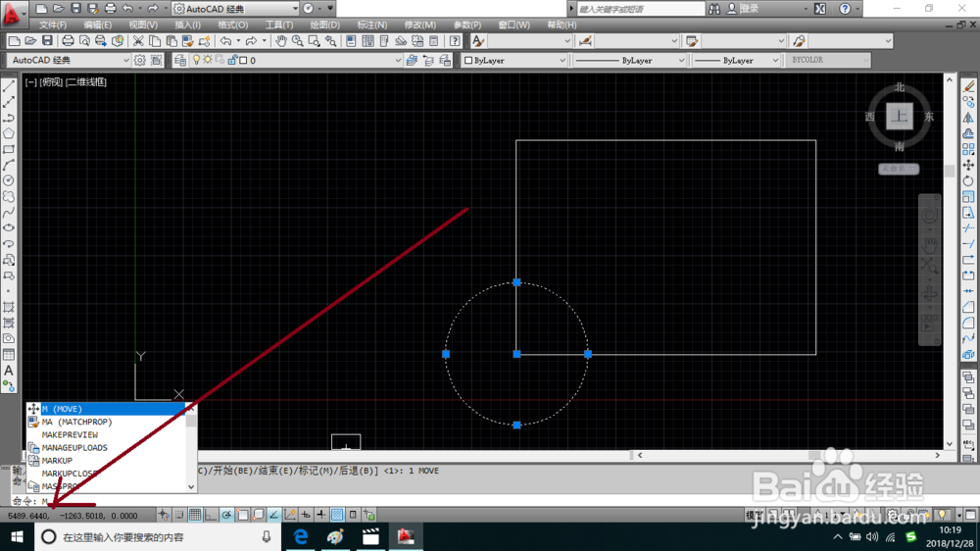980x551 pixels.
Task: Open the 视图(V) menu
Action: pos(143,25)
